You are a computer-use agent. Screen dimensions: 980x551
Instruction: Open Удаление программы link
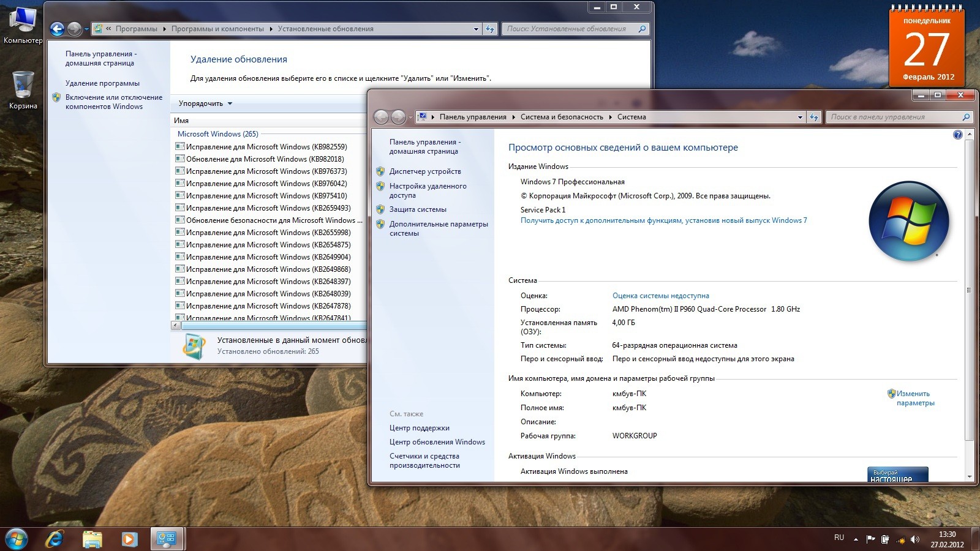tap(102, 83)
